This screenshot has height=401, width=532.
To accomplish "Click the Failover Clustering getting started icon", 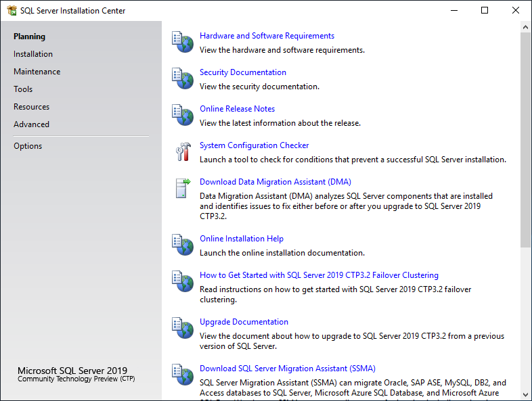I will [x=183, y=281].
